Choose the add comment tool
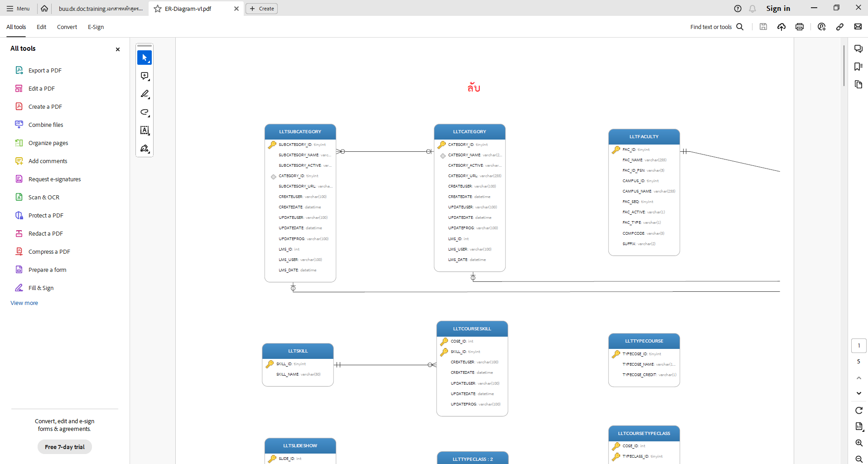This screenshot has width=868, height=464. pyautogui.click(x=145, y=76)
